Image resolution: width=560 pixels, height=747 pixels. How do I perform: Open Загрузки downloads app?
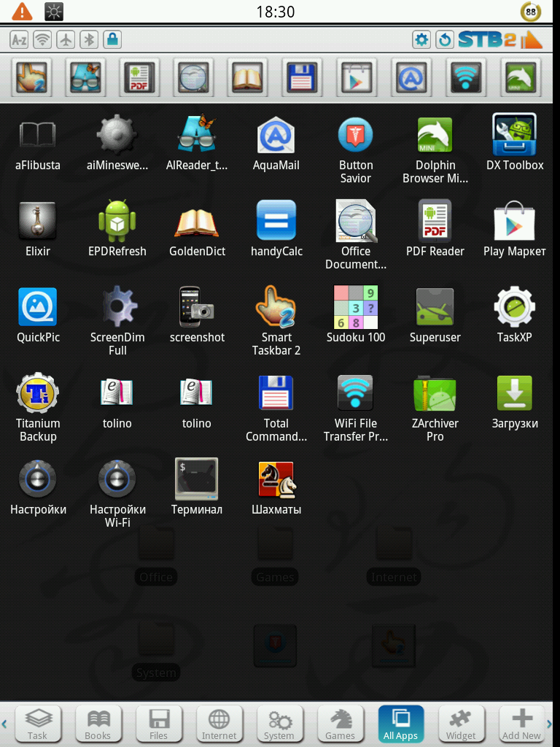(515, 402)
